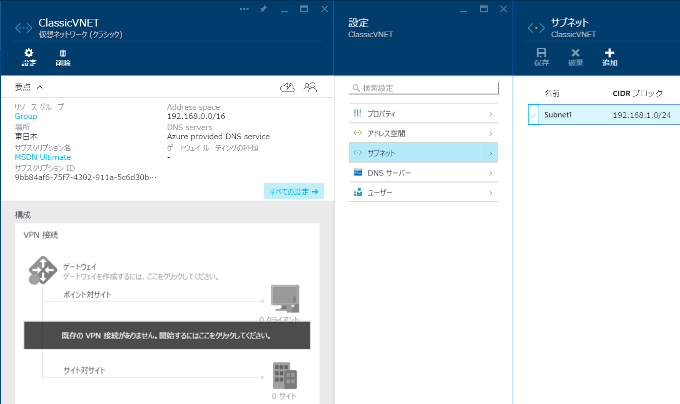Click the search magnifier icon in 検索設定
680x404 pixels.
[356, 88]
